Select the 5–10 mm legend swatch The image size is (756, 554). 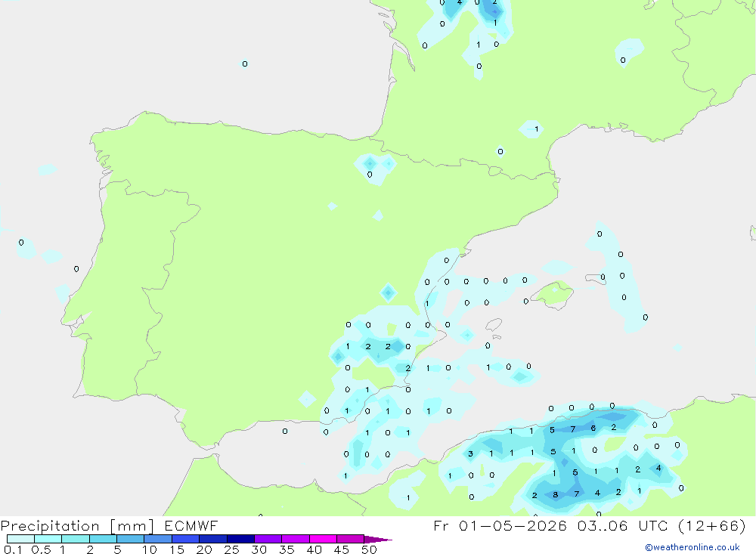pos(131,539)
